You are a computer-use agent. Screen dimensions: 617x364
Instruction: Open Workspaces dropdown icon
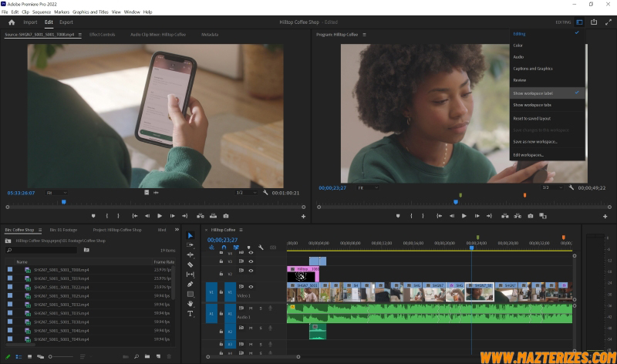click(579, 22)
